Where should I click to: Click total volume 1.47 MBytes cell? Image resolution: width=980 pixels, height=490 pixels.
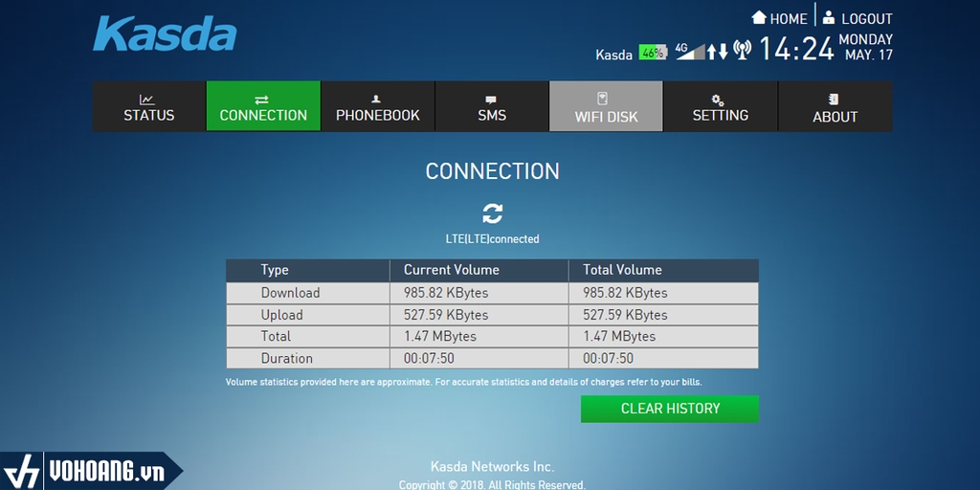[x=619, y=336]
